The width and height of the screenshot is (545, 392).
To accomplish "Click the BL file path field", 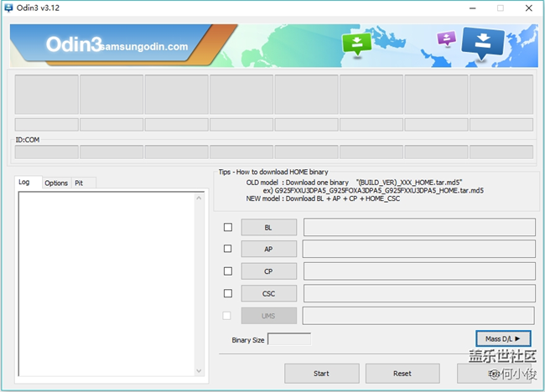I will (418, 227).
